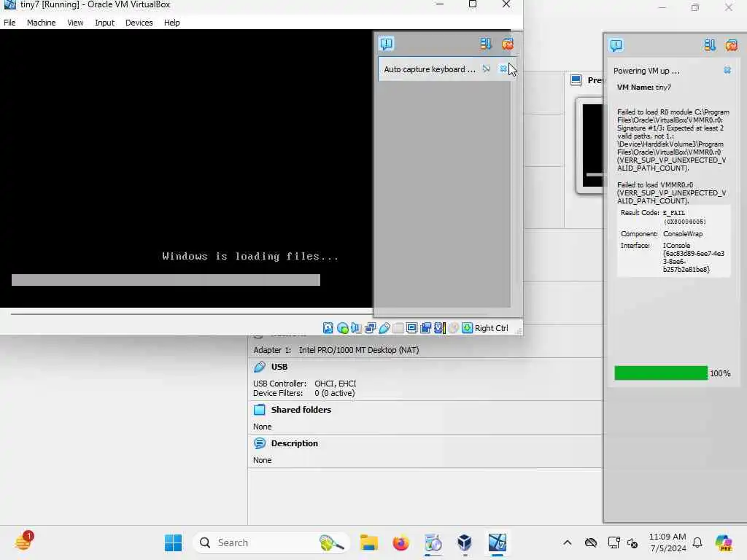Click the shared folders indicator in status bar
747x560 pixels.
point(398,327)
